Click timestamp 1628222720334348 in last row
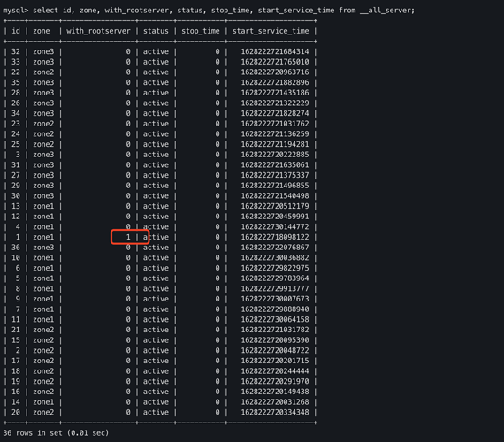 coord(275,413)
